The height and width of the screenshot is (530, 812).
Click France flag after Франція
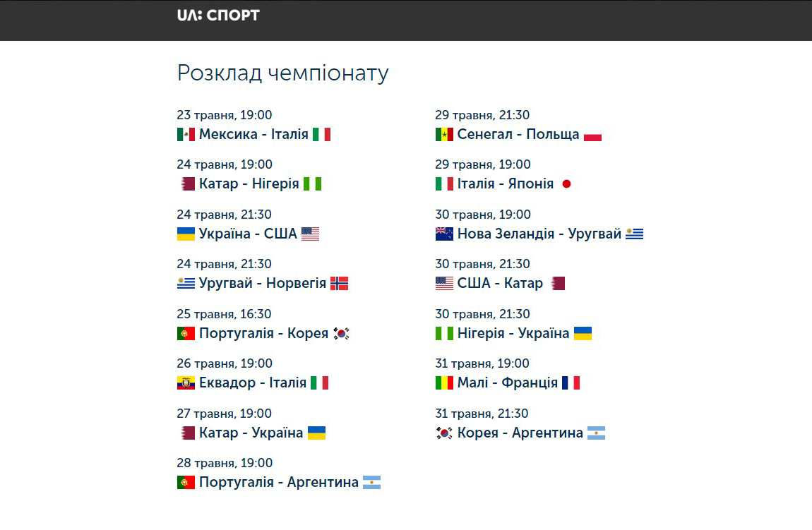pos(571,383)
